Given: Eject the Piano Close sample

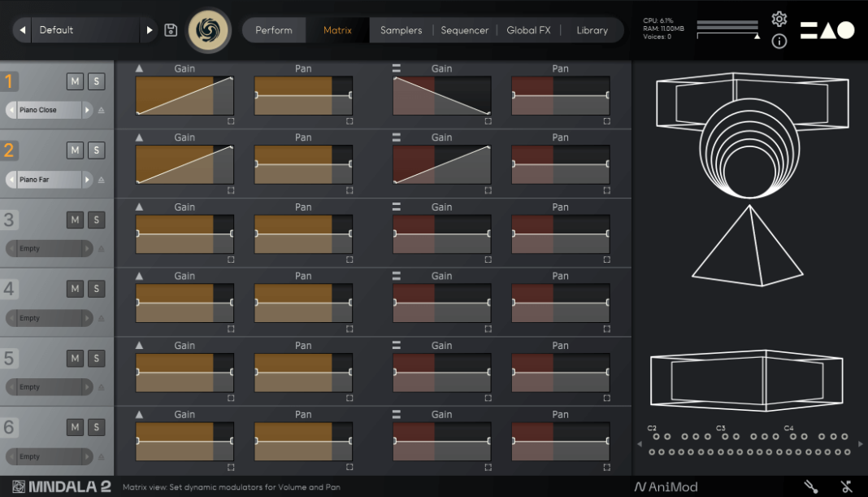Looking at the screenshot, I should 101,109.
